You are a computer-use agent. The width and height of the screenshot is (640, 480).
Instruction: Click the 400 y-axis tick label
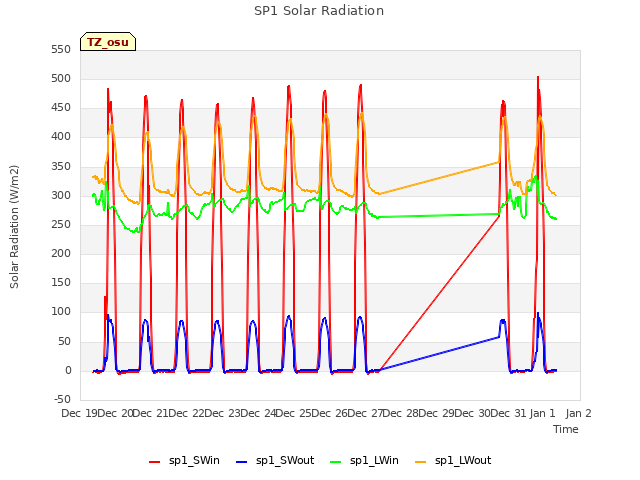[x=61, y=137]
